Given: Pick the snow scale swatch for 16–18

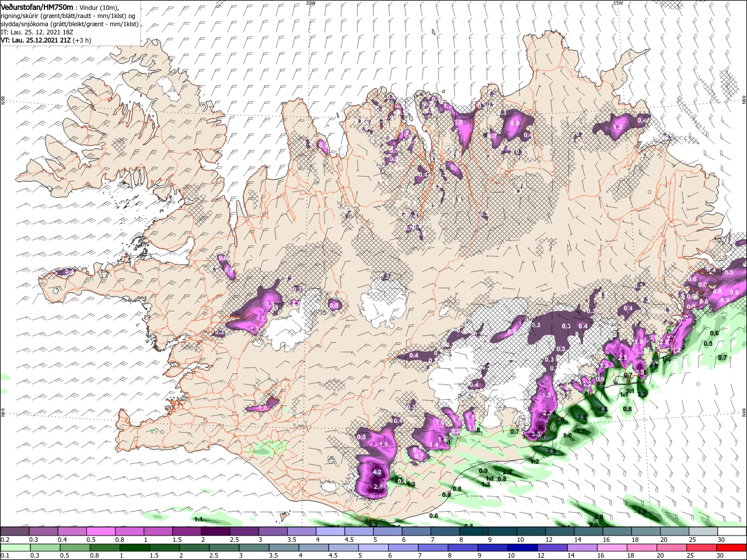Looking at the screenshot, I should pyautogui.click(x=617, y=532).
